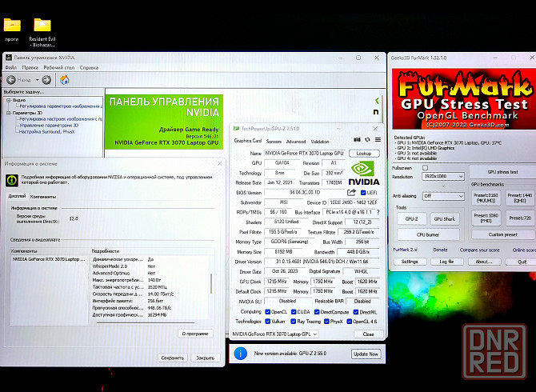This screenshot has width=536, height=392.
Task: Click details list vertical scrollbar in system info
Action: pyautogui.click(x=211, y=284)
